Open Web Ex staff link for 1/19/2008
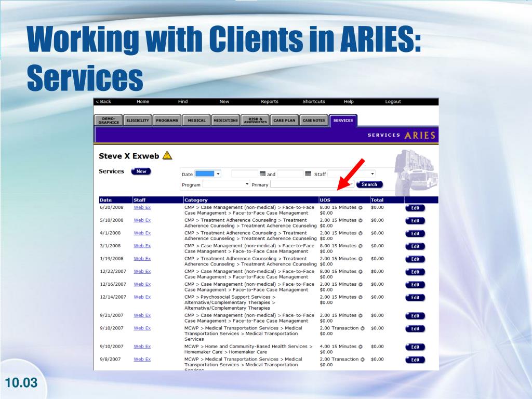This screenshot has height=399, width=532. click(x=142, y=259)
